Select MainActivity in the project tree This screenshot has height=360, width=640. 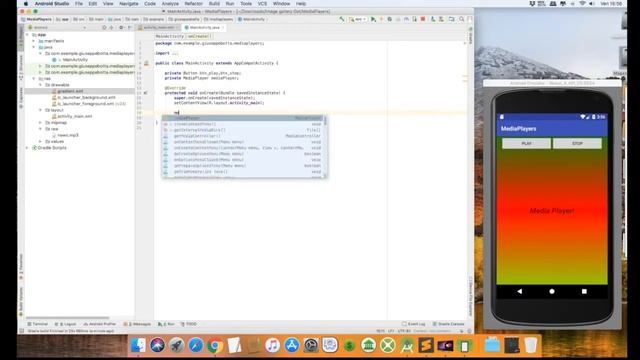pos(75,60)
